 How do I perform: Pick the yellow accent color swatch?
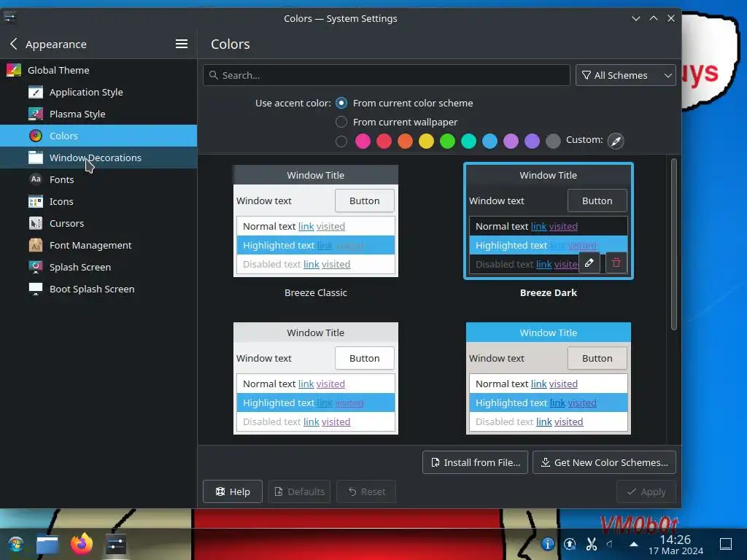click(426, 141)
